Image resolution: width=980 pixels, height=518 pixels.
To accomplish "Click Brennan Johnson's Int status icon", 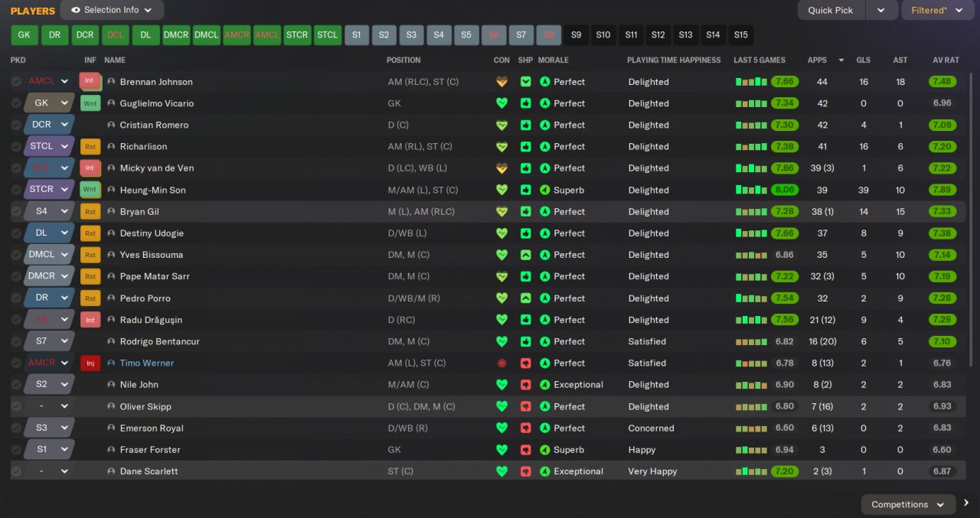I will click(x=90, y=82).
